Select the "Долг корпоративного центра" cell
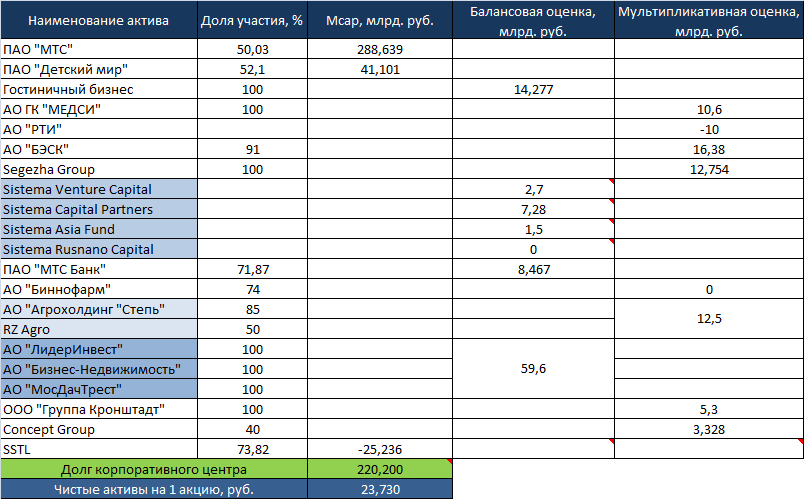Viewport: 804px width, 499px height. (x=154, y=469)
